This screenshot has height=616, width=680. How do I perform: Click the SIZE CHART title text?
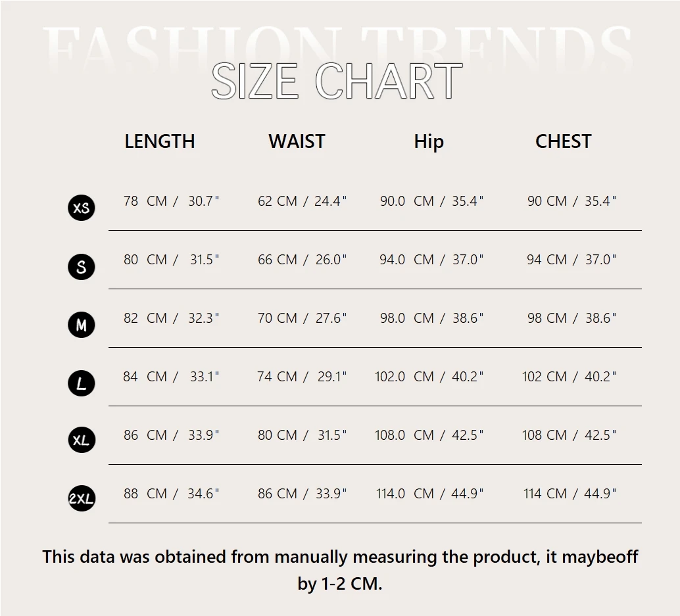tap(336, 82)
